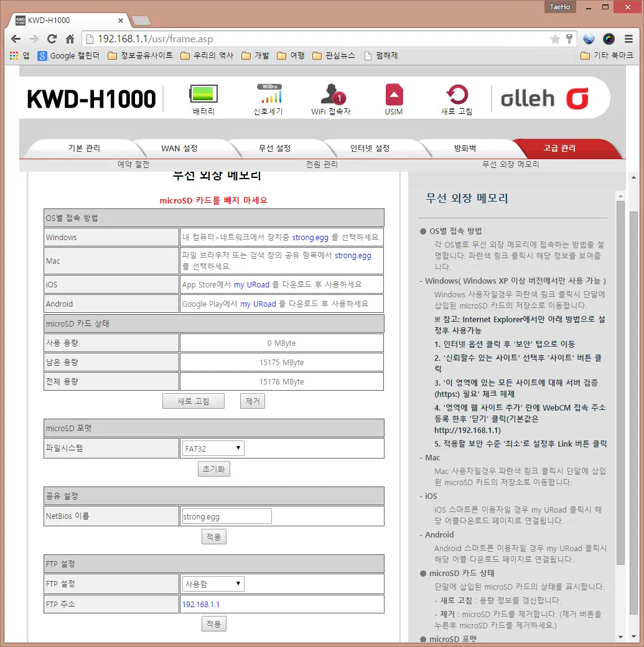The height and width of the screenshot is (647, 644).
Task: Switch to WAN 설정 tab
Action: (x=179, y=148)
